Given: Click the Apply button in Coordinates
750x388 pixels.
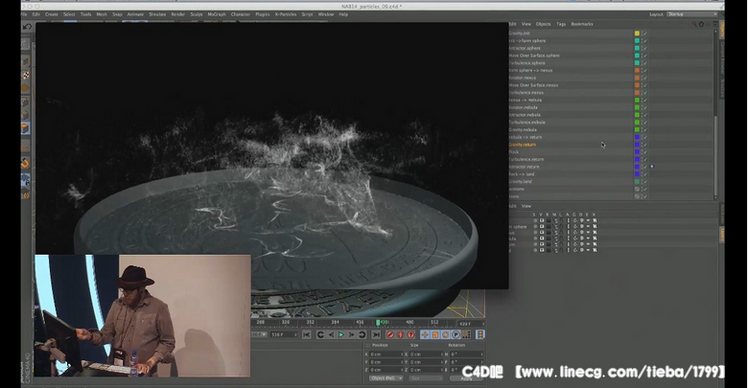Looking at the screenshot, I should [466, 378].
